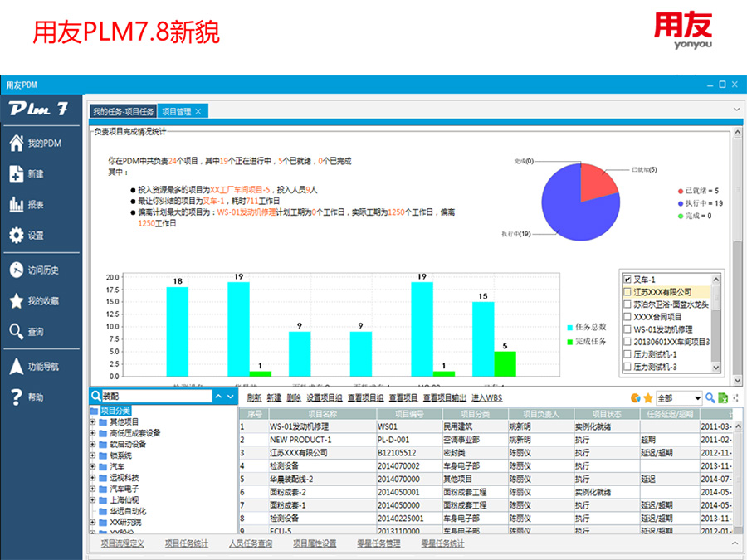Select the 项目分类 root tree node
The height and width of the screenshot is (560, 747).
pos(115,411)
